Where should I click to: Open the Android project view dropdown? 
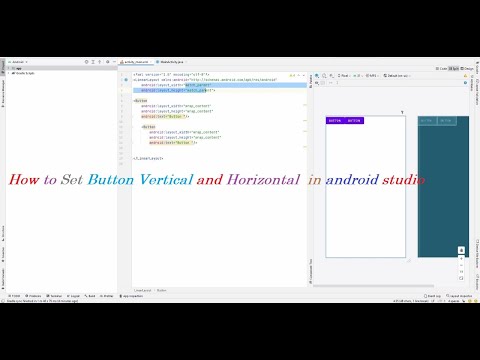coord(18,62)
